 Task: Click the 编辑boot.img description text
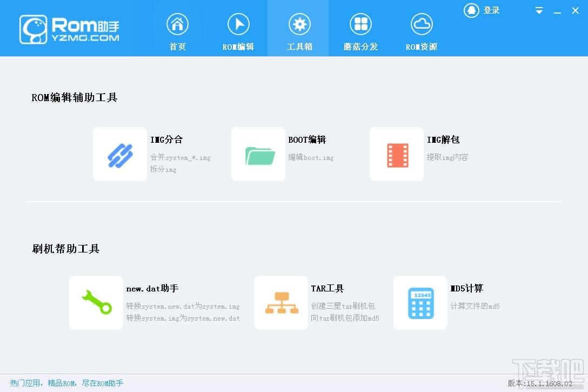[311, 157]
